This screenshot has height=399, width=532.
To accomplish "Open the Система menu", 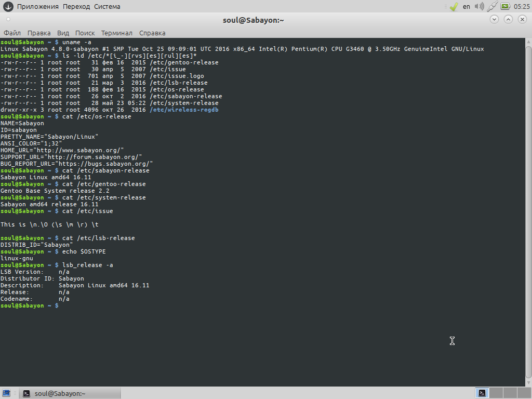I will coord(107,6).
